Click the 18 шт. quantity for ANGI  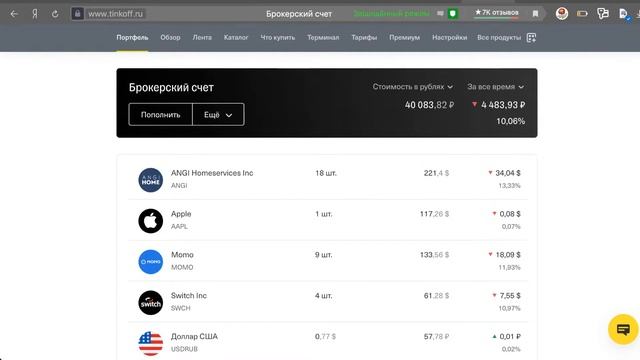(326, 173)
